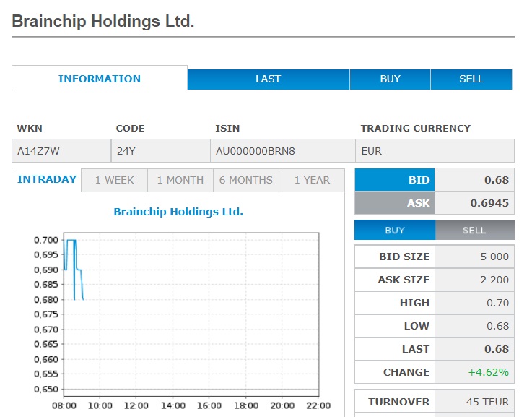Screen dimensions: 532x417
Task: Click the 08:00 x-axis label
Action: 64,405
